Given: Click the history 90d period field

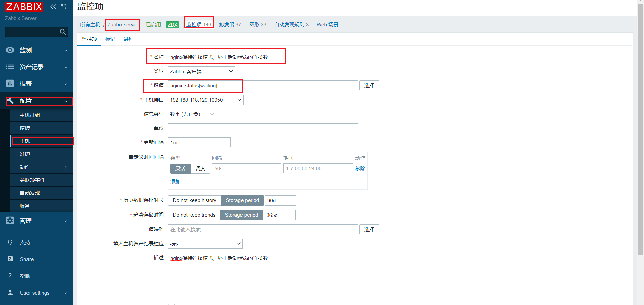Looking at the screenshot, I should (x=280, y=200).
